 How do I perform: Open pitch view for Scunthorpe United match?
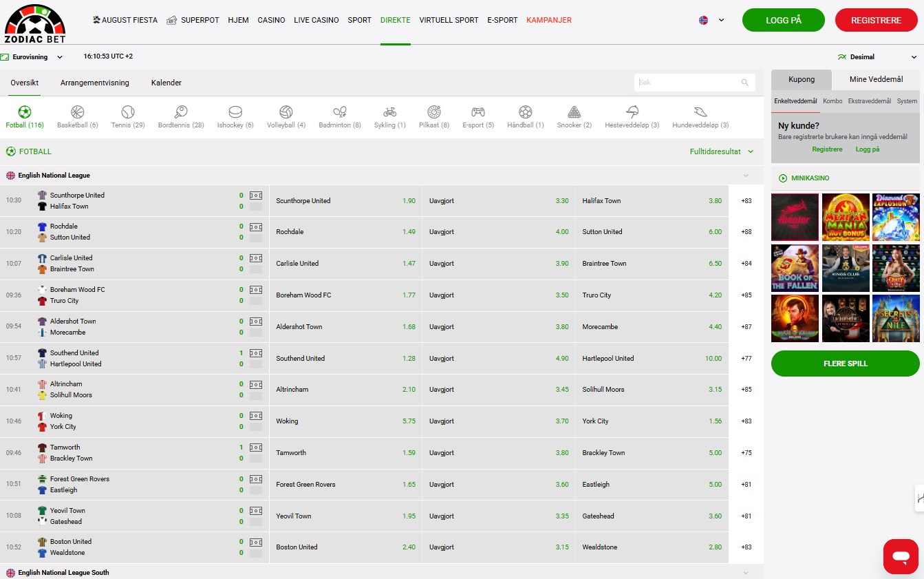point(256,196)
